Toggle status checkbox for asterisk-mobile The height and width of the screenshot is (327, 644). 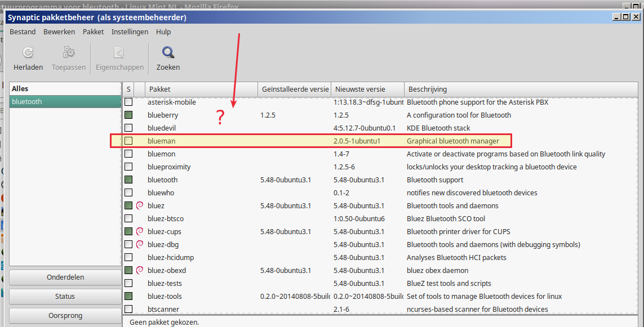click(x=128, y=102)
